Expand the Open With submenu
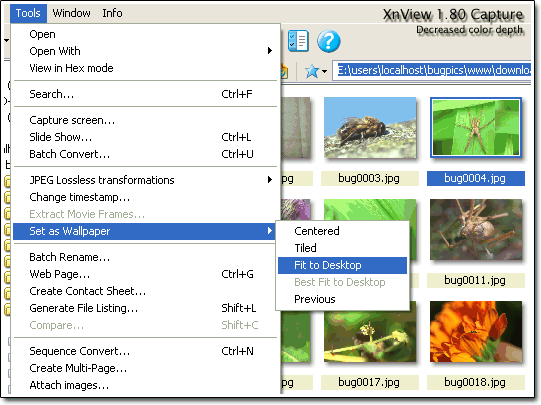This screenshot has width=541, height=405. 145,51
